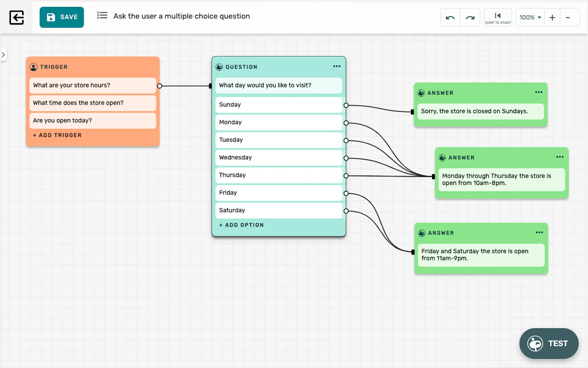
Task: Click the exit back arrow icon
Action: (16, 17)
